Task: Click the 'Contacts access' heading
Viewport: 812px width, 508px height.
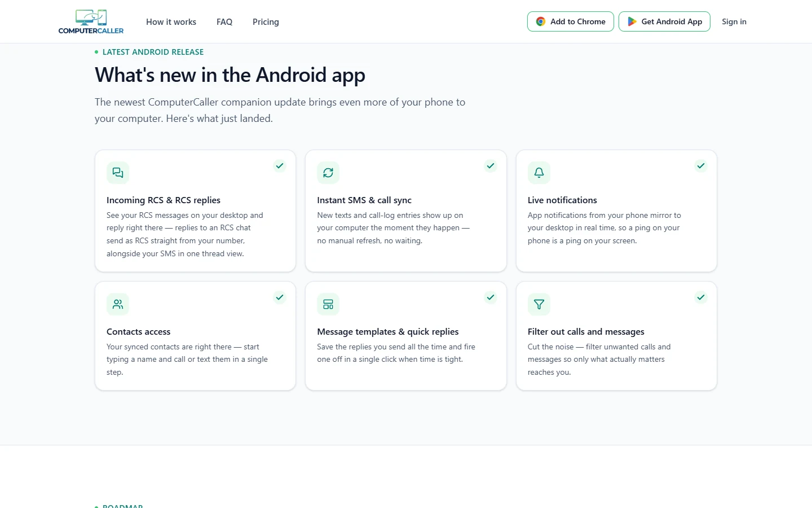Action: (x=138, y=332)
